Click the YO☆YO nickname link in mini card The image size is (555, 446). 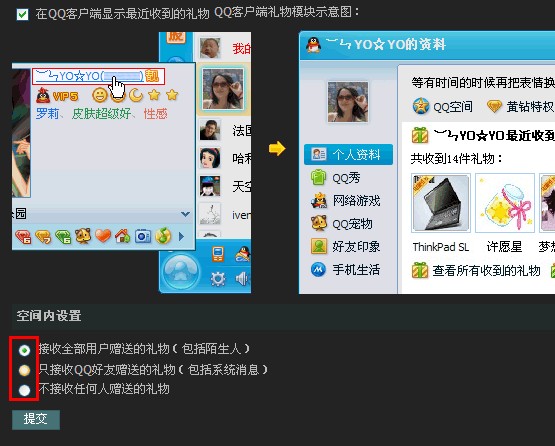[89, 76]
